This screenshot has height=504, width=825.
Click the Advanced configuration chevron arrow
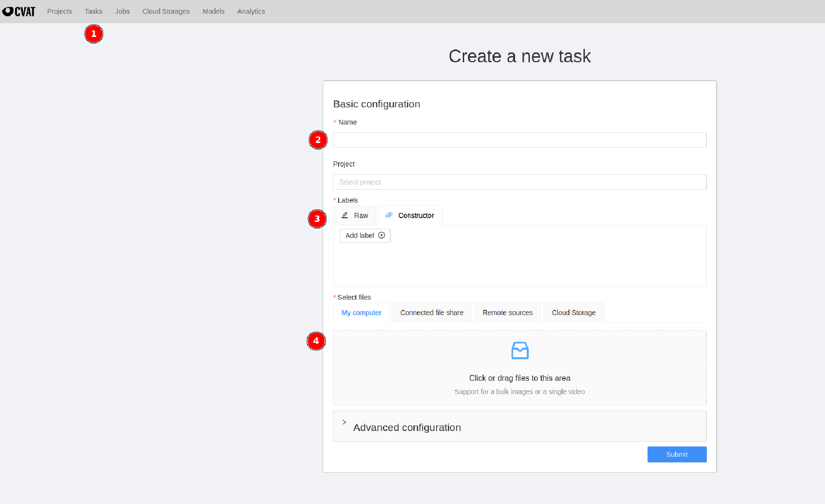344,422
